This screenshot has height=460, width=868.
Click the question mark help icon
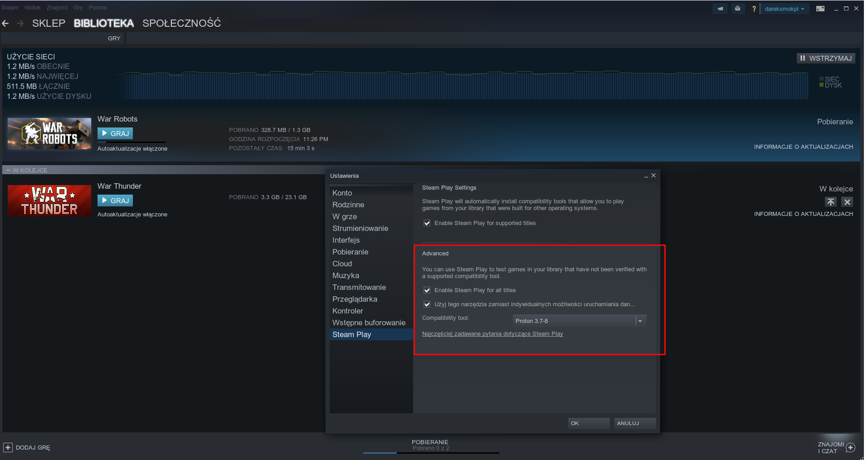pyautogui.click(x=754, y=9)
